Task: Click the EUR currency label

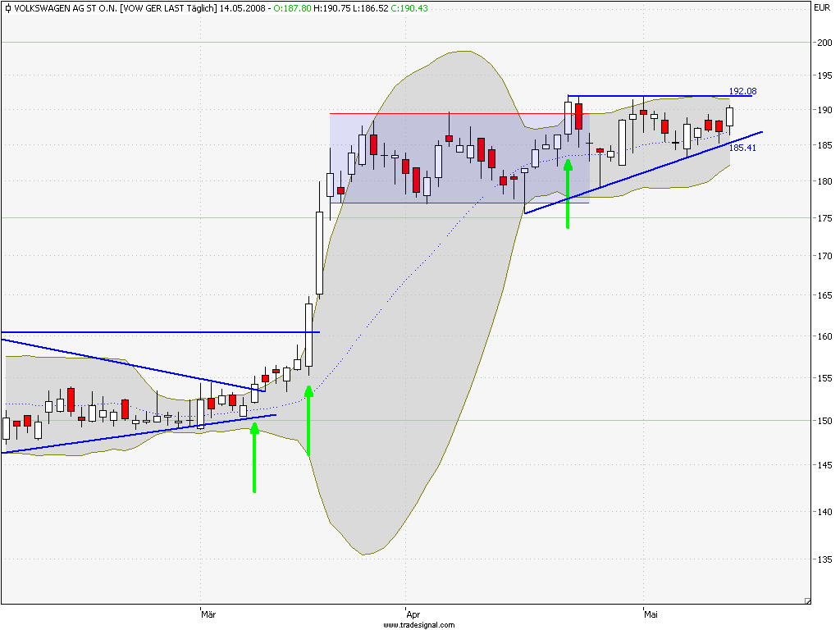Action: pos(822,7)
